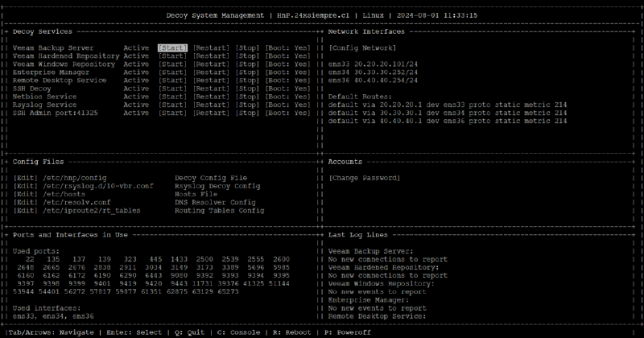Image resolution: width=644 pixels, height=338 pixels.
Task: Click default route via 30.30.30.1 line
Action: tap(448, 113)
